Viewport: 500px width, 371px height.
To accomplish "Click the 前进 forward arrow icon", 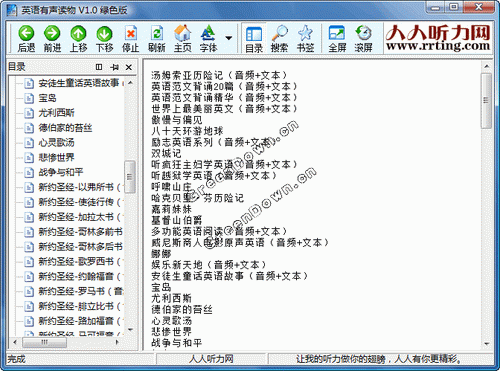I will tap(52, 34).
